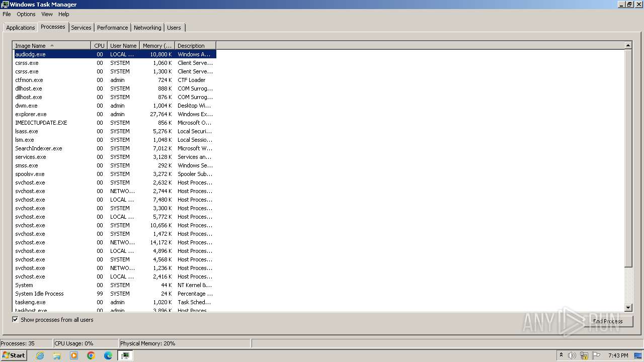
Task: Open the View menu
Action: tap(47, 14)
